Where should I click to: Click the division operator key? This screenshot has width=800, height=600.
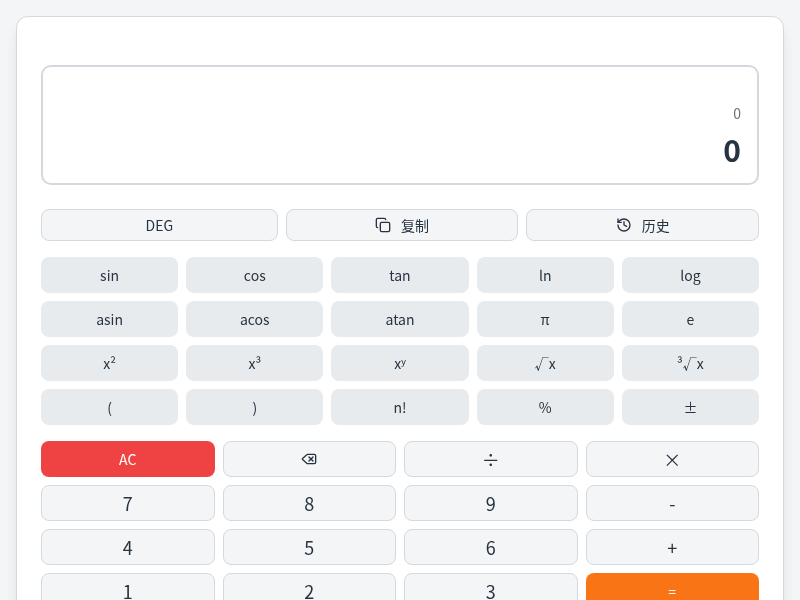pos(490,459)
